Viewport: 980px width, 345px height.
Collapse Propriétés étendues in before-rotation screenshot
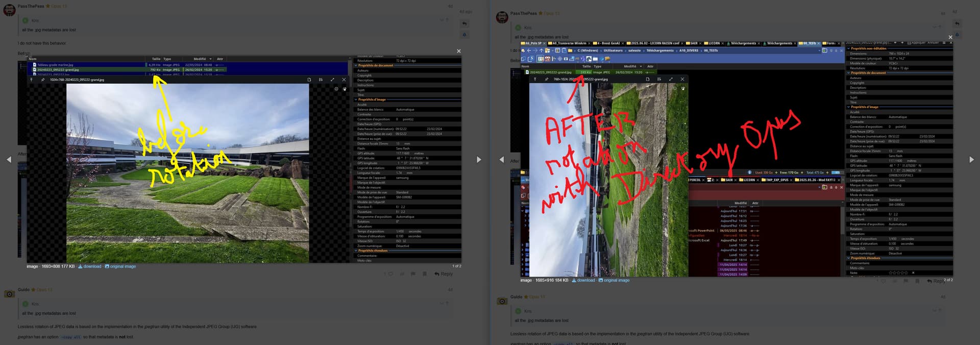coord(356,251)
